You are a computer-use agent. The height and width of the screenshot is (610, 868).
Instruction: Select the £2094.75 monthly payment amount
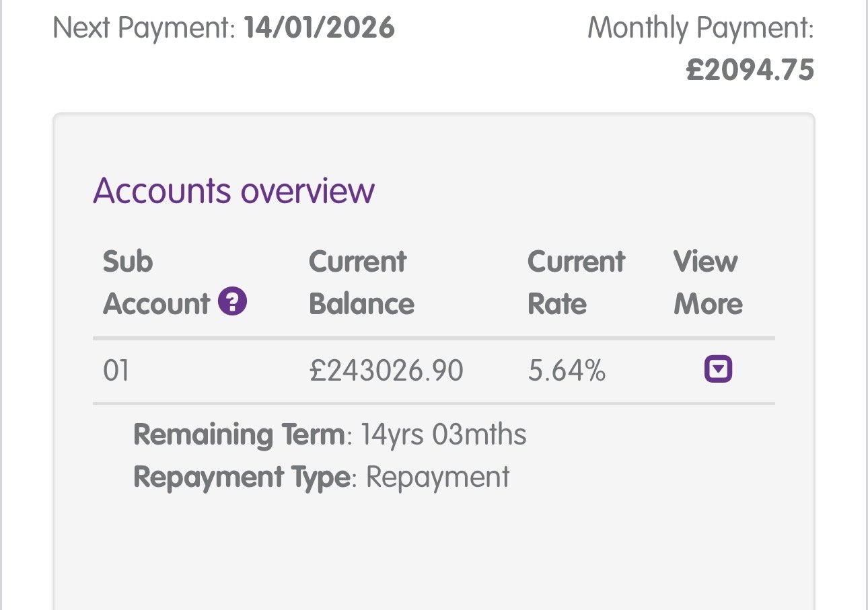(x=750, y=71)
